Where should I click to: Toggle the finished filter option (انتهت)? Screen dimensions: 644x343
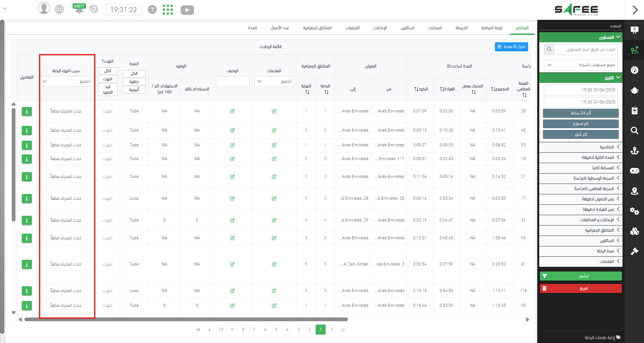[x=107, y=79]
